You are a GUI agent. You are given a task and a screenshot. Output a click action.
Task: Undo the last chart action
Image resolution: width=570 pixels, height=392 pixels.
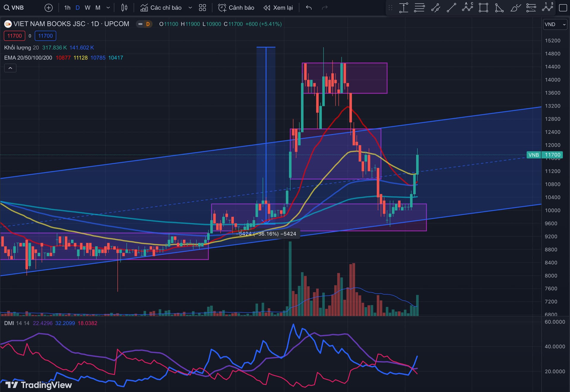(309, 8)
